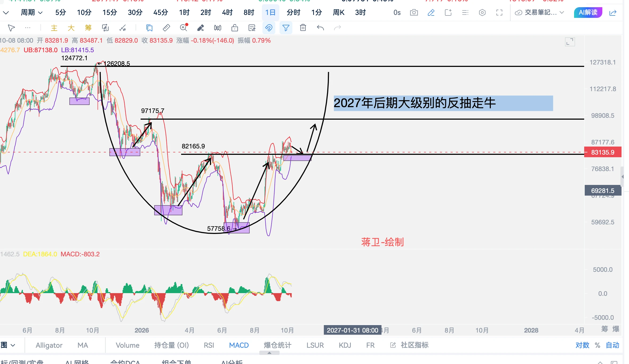Click the zoom-in magnifier icon
The image size is (629, 364).
coord(184,27)
